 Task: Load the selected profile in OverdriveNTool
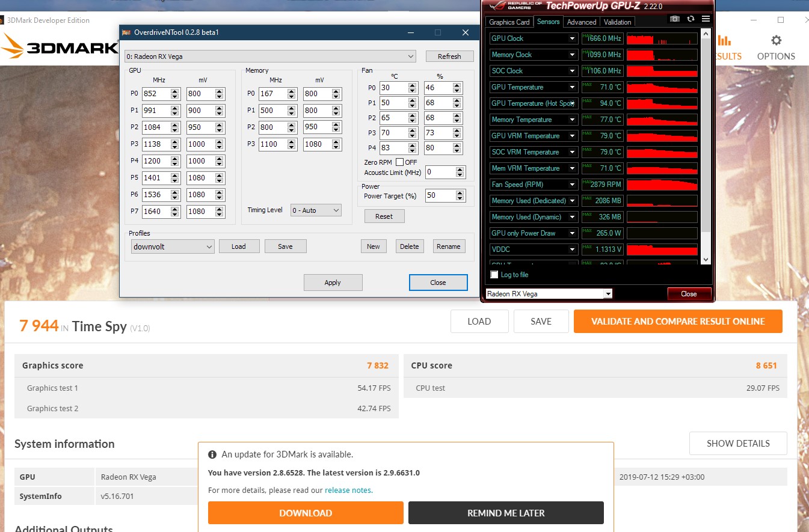coord(239,246)
